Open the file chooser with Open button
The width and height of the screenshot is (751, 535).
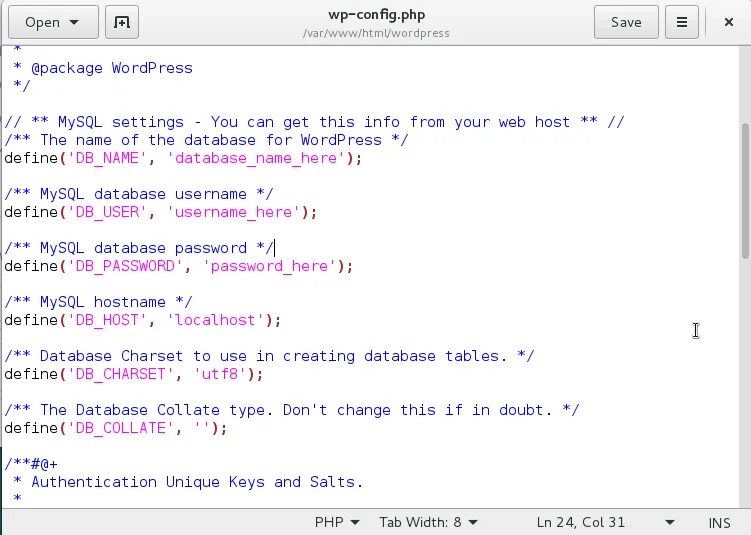53,22
